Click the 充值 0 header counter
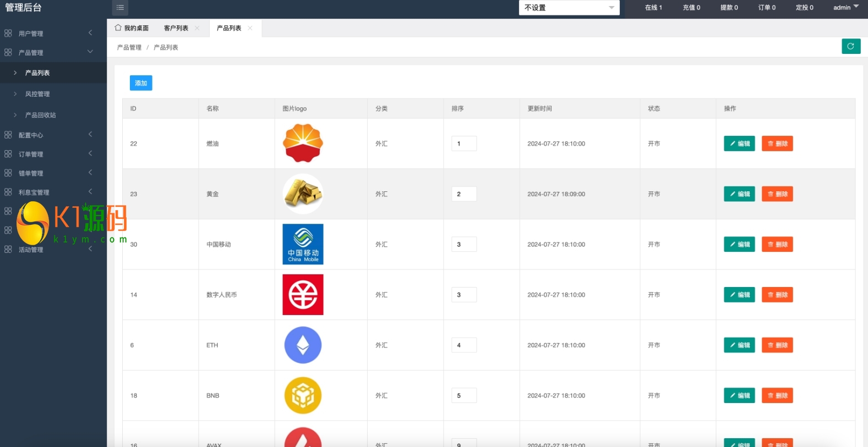The height and width of the screenshot is (447, 868). click(x=691, y=8)
